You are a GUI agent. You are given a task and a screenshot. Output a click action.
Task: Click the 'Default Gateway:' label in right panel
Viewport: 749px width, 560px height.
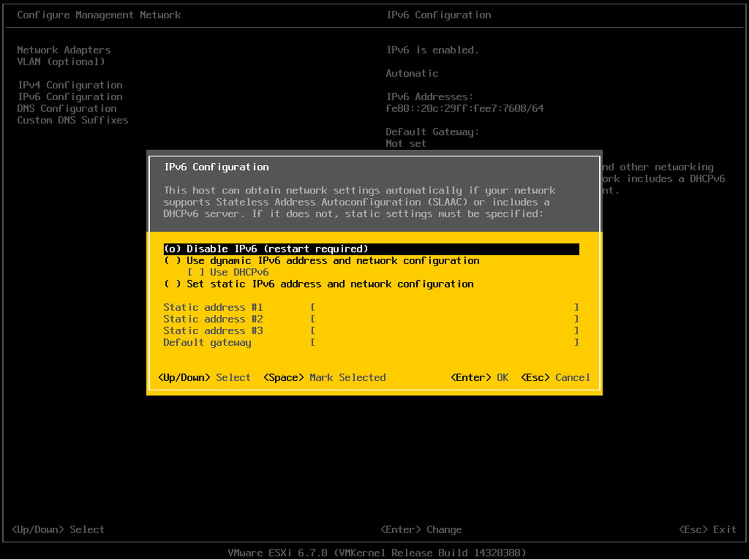(433, 132)
